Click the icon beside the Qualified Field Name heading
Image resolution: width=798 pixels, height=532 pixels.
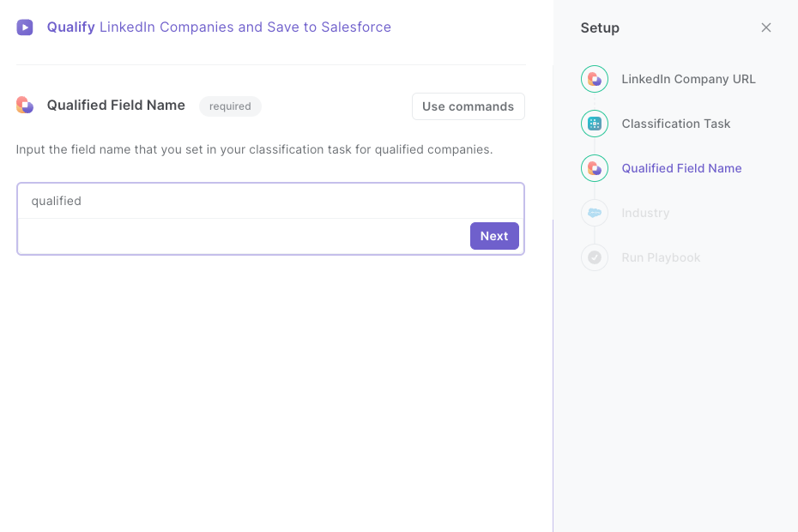24,105
